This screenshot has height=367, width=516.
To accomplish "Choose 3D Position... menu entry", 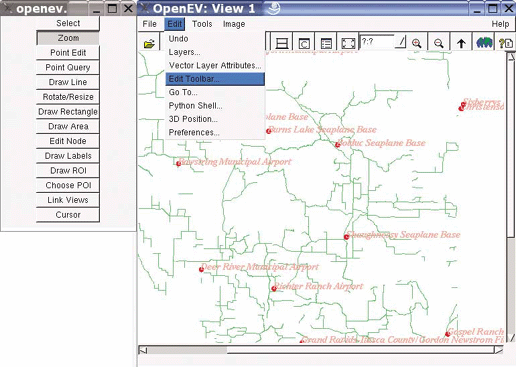I will [x=215, y=119].
